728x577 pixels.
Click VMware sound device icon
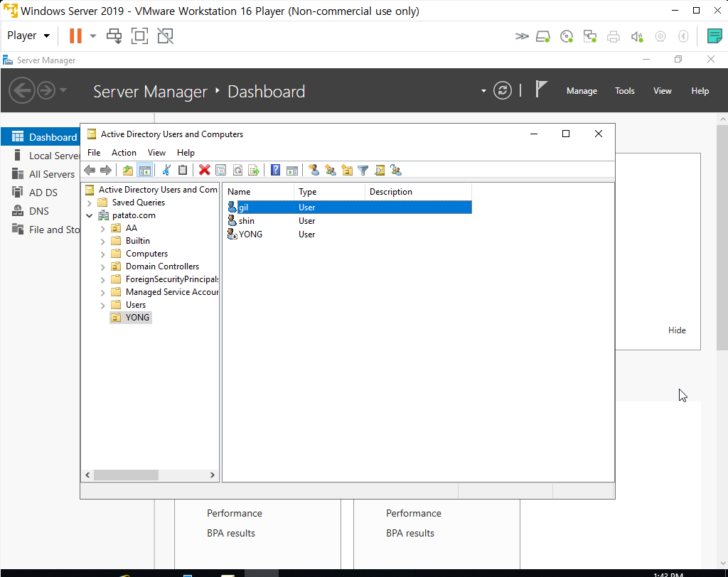tap(636, 36)
